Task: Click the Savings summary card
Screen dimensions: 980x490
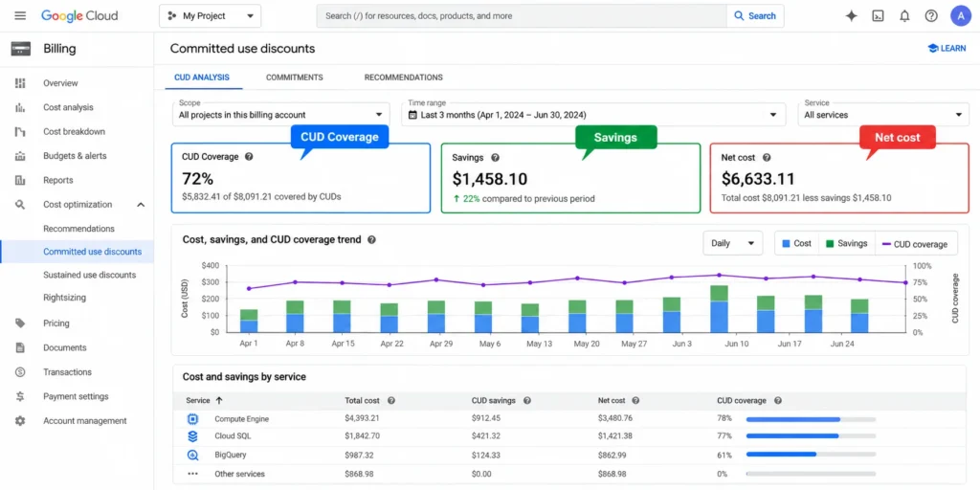Action: tap(570, 178)
